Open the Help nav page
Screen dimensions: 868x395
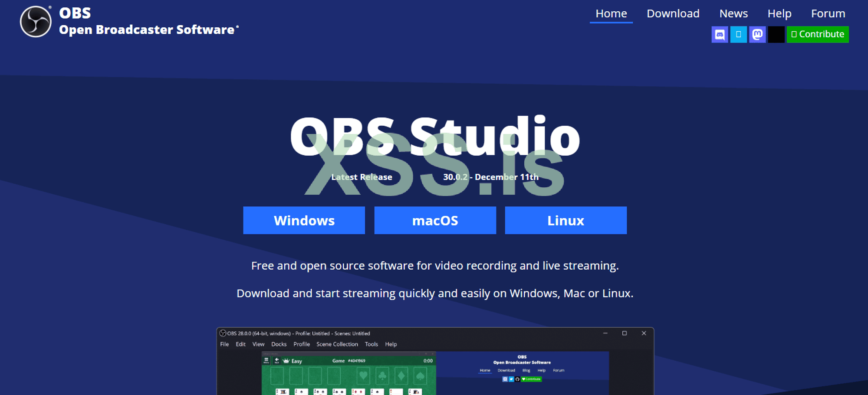pyautogui.click(x=779, y=13)
